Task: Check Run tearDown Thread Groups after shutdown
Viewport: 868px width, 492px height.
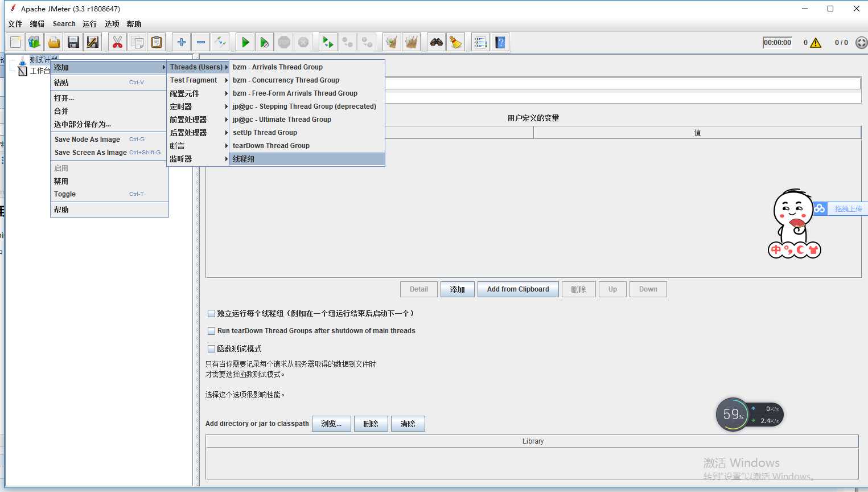Action: [211, 331]
